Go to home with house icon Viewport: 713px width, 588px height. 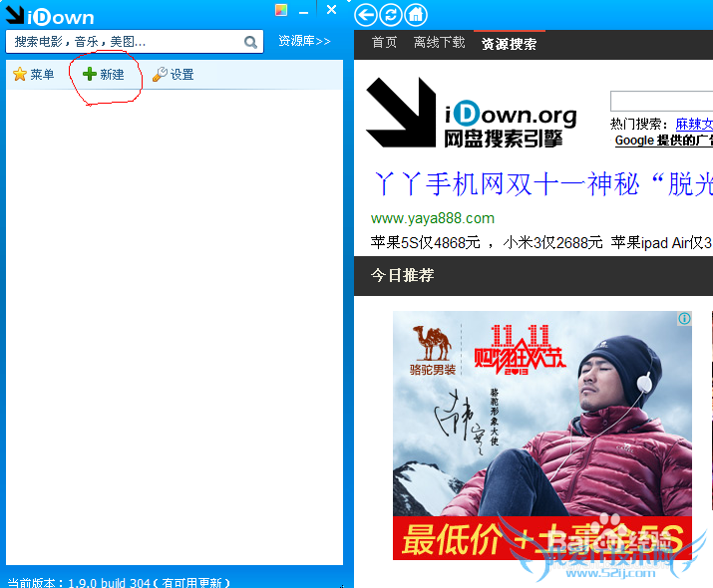click(416, 15)
